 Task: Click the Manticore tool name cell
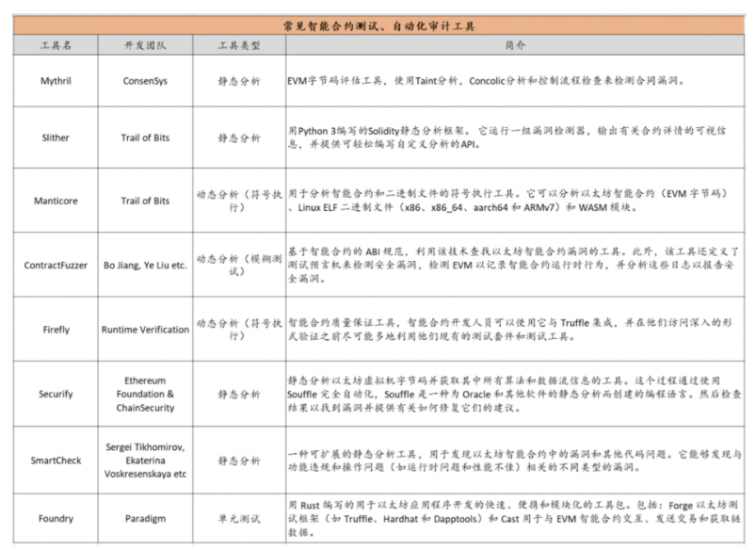pyautogui.click(x=56, y=201)
